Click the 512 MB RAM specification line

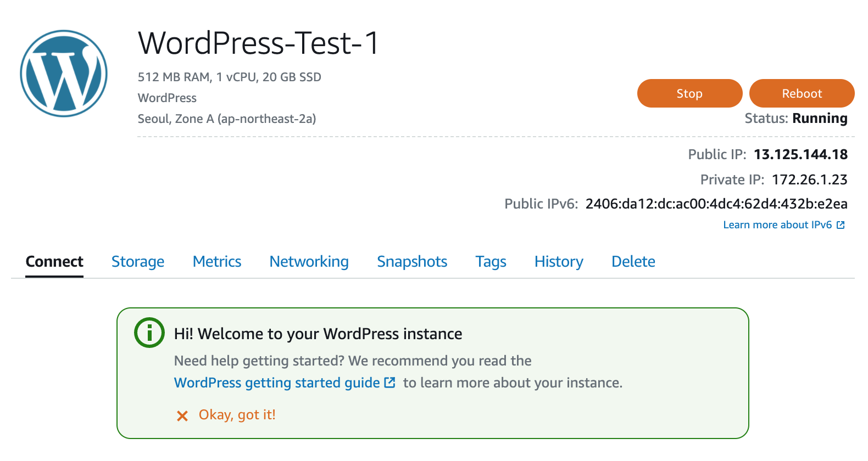click(230, 77)
